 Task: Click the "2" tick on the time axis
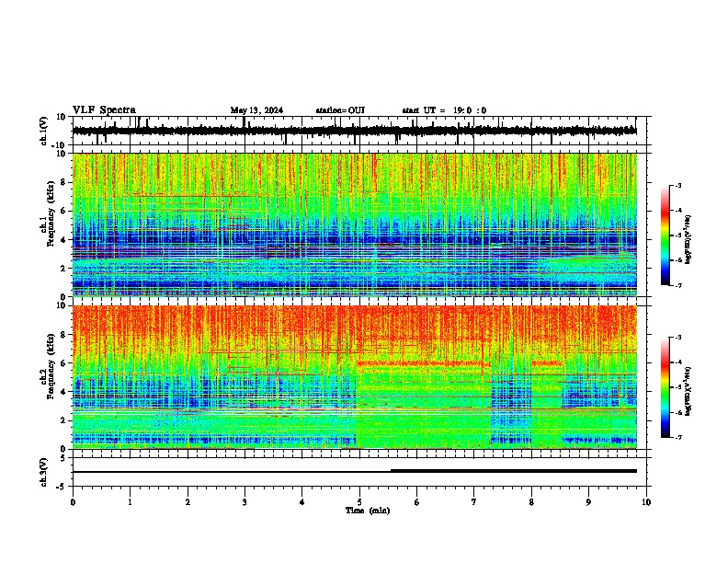pyautogui.click(x=188, y=502)
